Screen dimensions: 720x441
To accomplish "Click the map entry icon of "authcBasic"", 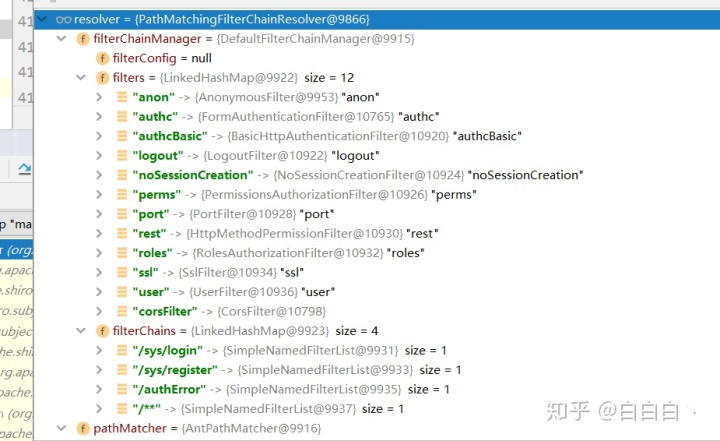I will pyautogui.click(x=122, y=136).
